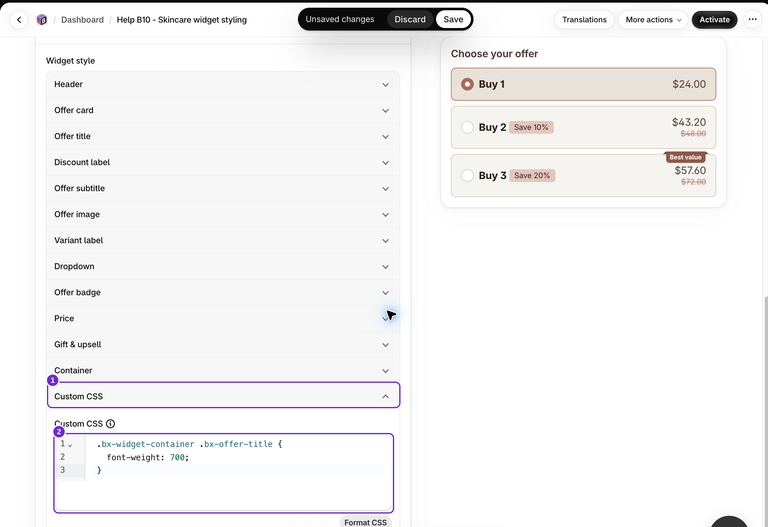Expand the Dropdown section
Screen dimensions: 768x527
(x=223, y=266)
